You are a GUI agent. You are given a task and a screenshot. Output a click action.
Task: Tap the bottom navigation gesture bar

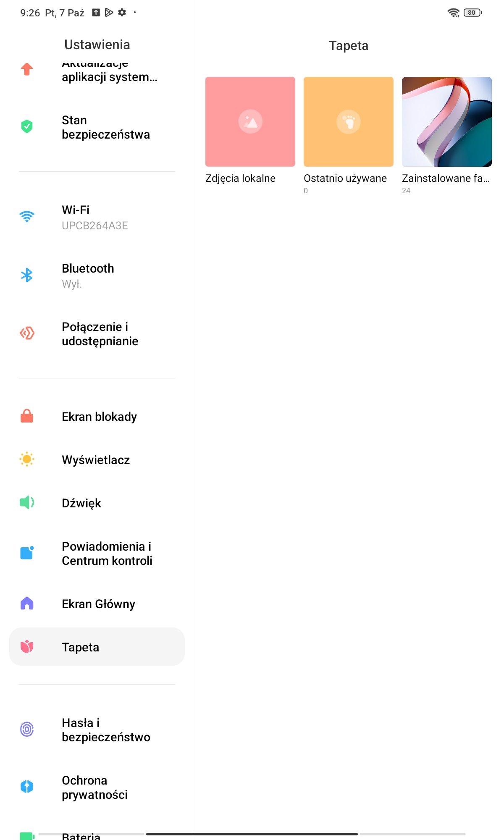pyautogui.click(x=252, y=834)
